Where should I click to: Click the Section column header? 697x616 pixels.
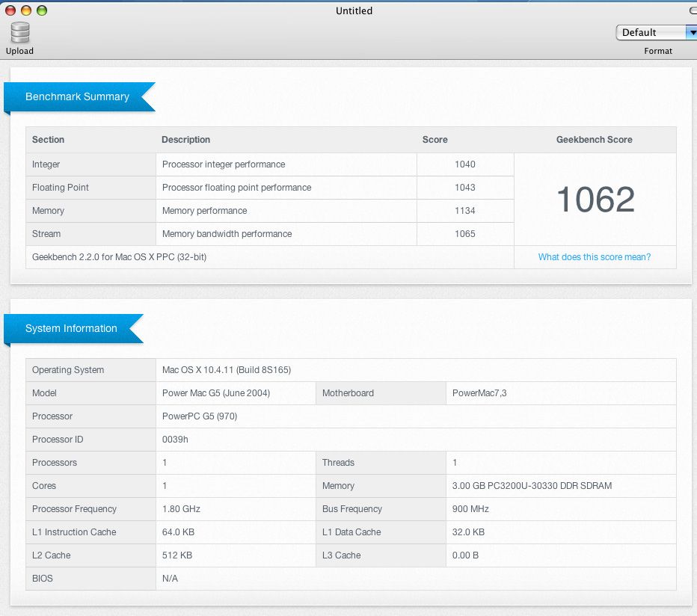(x=48, y=140)
